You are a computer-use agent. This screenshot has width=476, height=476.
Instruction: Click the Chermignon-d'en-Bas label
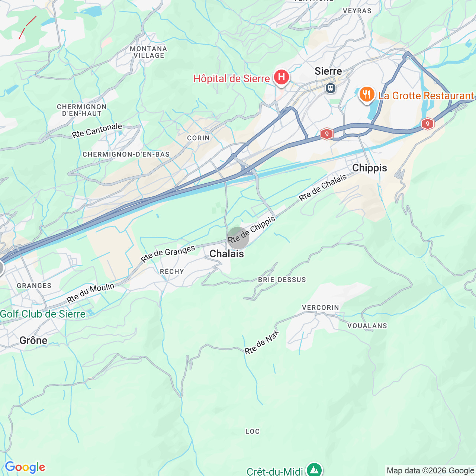pos(126,154)
